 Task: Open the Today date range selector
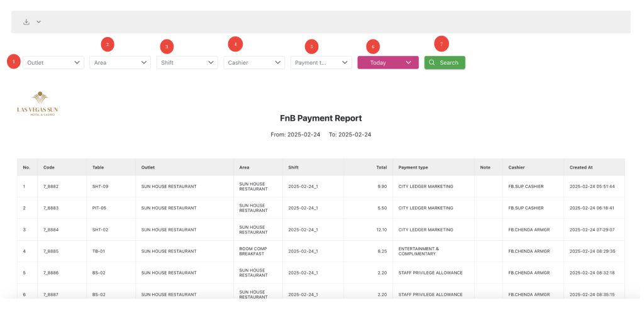[387, 62]
